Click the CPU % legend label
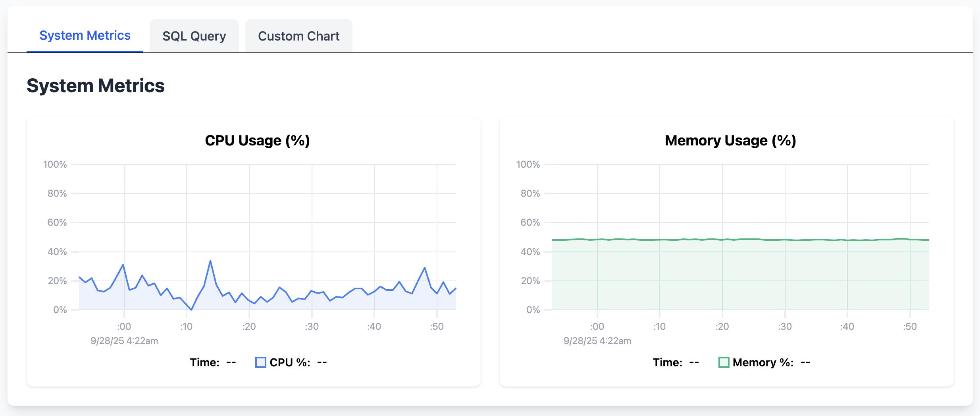 point(290,362)
